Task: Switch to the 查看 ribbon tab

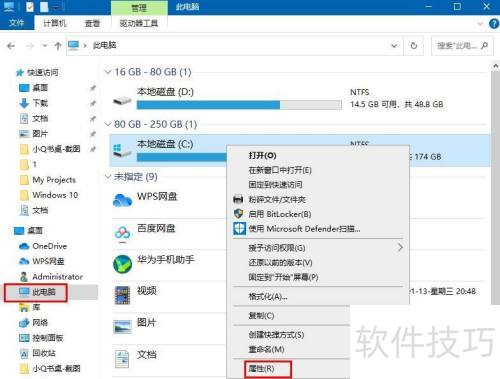Action: 92,23
